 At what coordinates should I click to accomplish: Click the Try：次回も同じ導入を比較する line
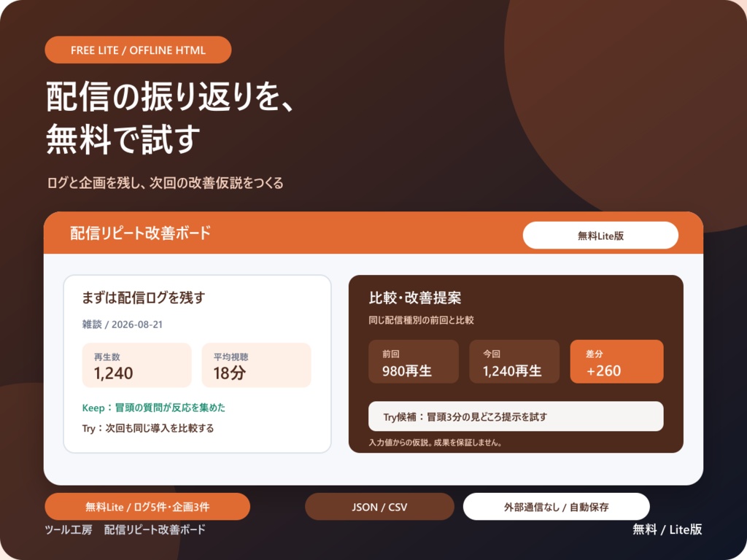147,428
